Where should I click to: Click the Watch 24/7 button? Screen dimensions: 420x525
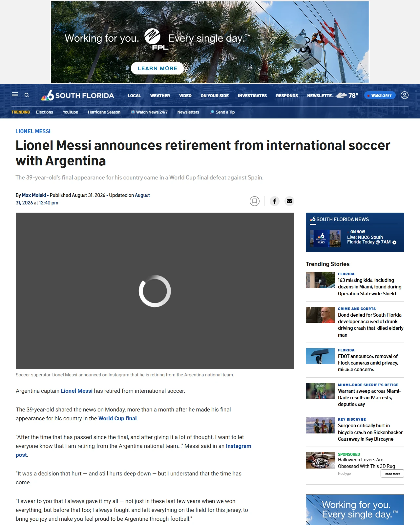tap(380, 95)
